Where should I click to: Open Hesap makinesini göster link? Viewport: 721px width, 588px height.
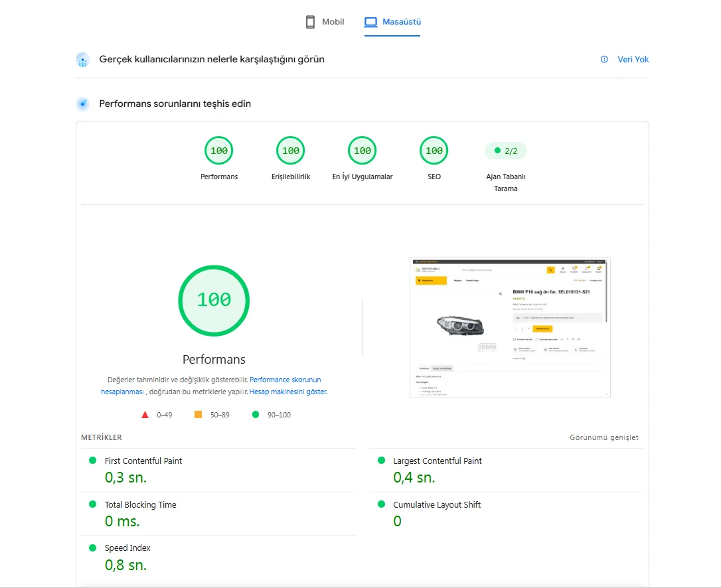click(x=288, y=392)
